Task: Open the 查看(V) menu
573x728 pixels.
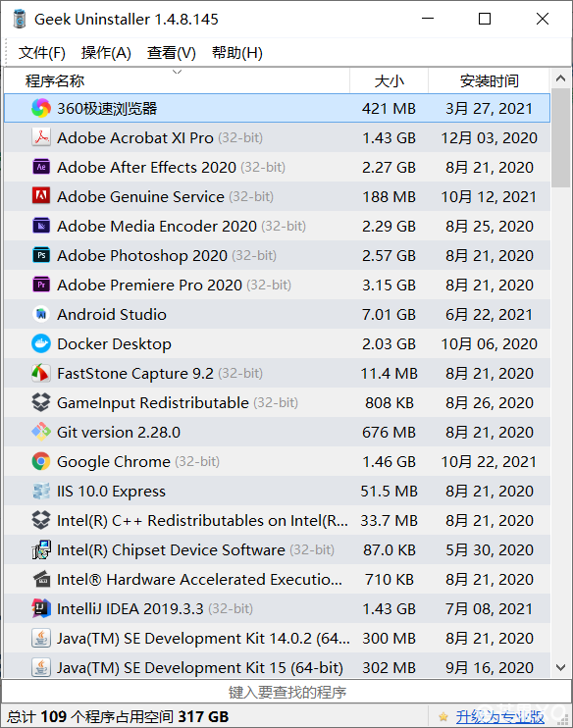Action: 172,53
